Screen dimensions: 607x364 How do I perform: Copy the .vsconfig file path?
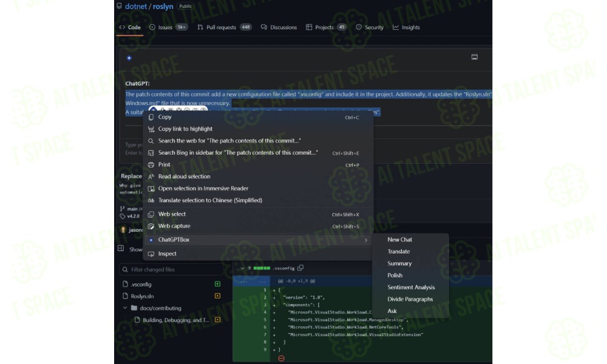point(300,268)
